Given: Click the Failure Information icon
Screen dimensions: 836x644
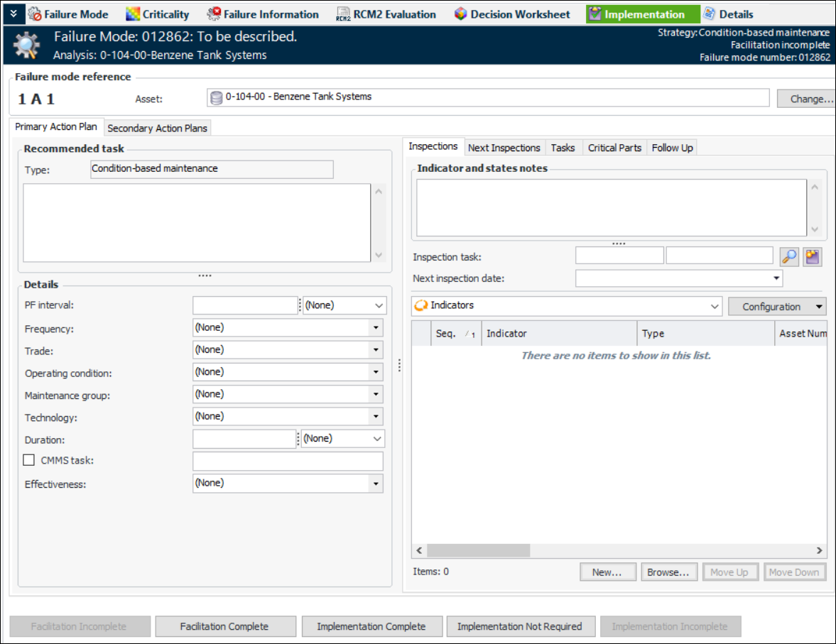Looking at the screenshot, I should 214,14.
